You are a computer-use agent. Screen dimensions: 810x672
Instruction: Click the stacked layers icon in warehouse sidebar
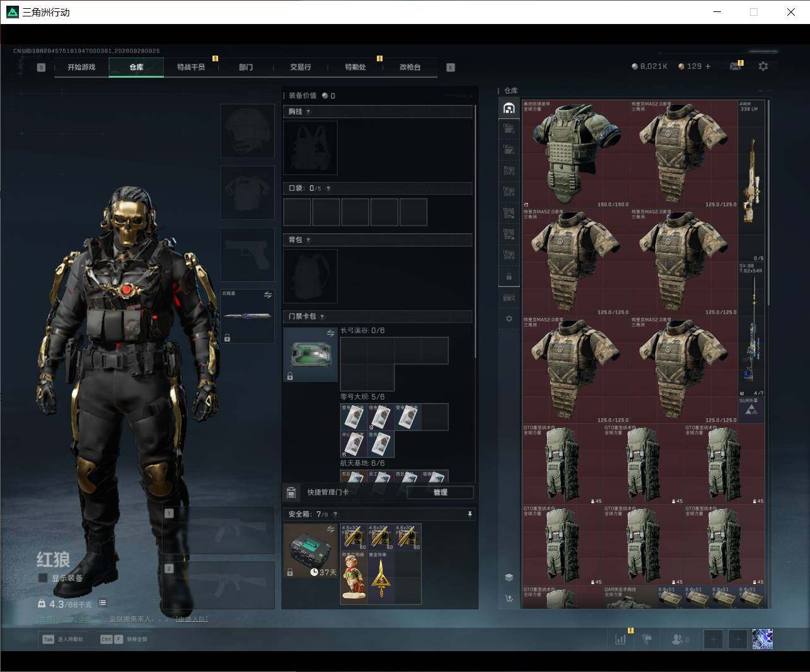pos(509,577)
